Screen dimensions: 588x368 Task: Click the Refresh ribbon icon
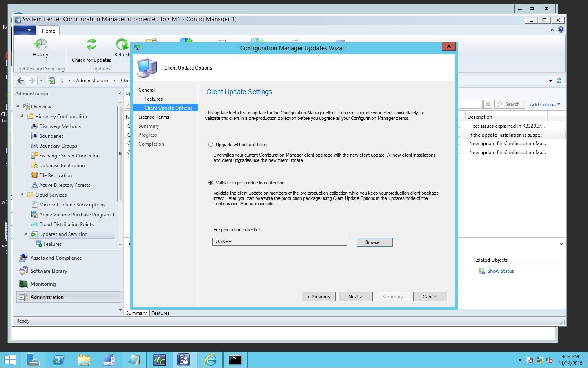pyautogui.click(x=122, y=44)
